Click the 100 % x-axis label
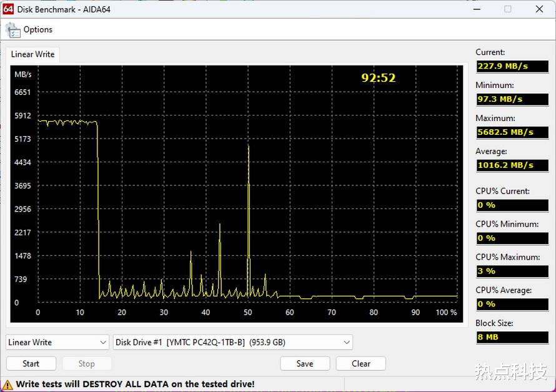The height and width of the screenshot is (392, 556). [x=447, y=312]
